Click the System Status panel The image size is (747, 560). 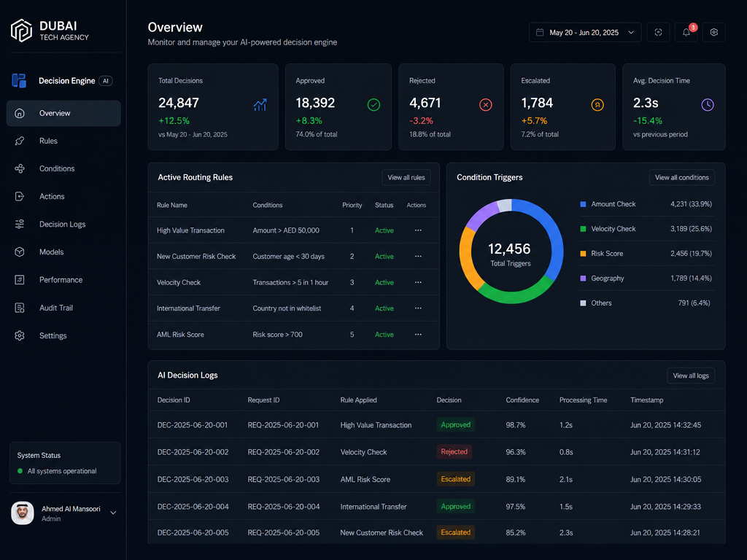[65, 463]
